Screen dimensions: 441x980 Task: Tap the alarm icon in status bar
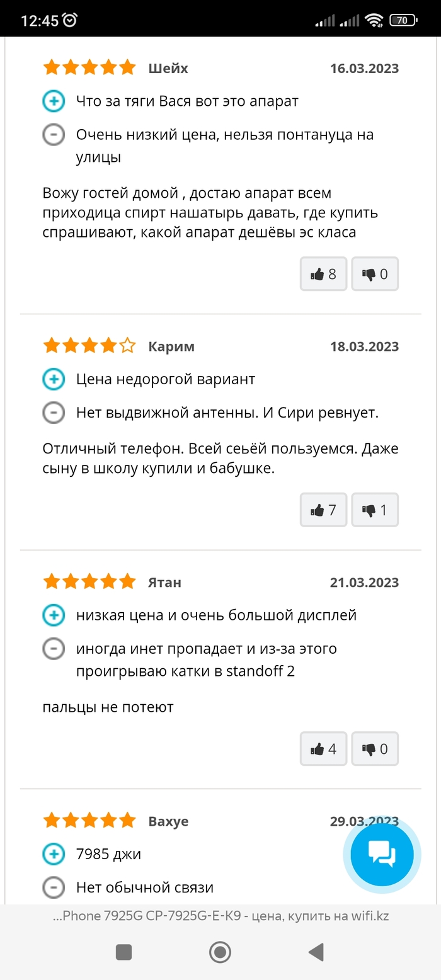[70, 20]
